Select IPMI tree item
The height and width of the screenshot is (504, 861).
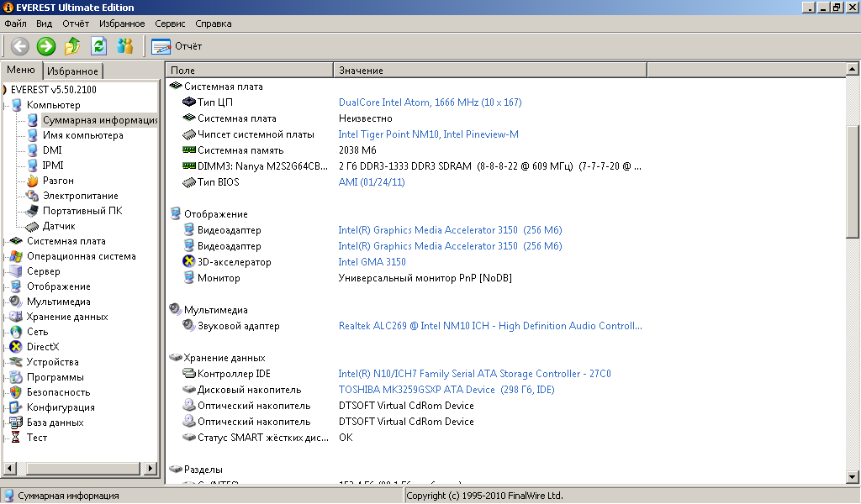[53, 165]
